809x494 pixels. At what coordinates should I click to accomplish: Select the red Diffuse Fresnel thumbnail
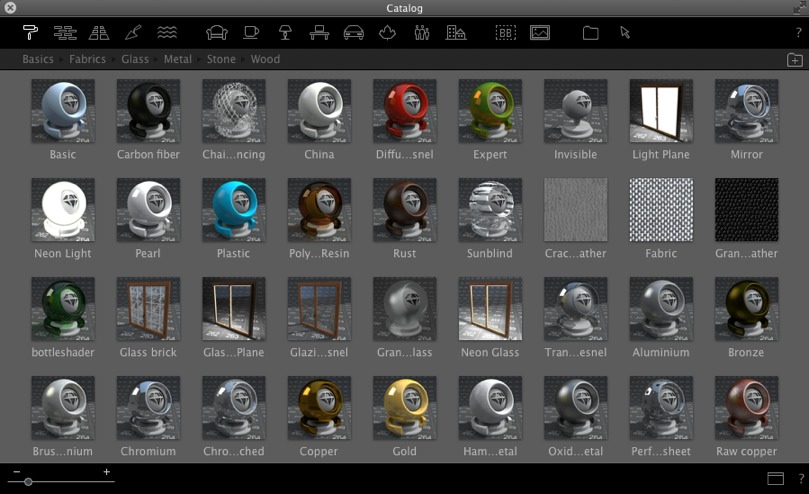[x=404, y=111]
